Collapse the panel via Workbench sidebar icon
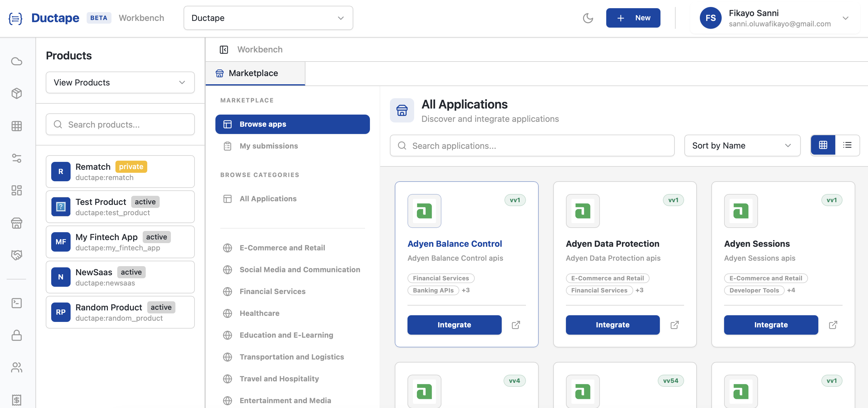868x408 pixels. pyautogui.click(x=224, y=50)
